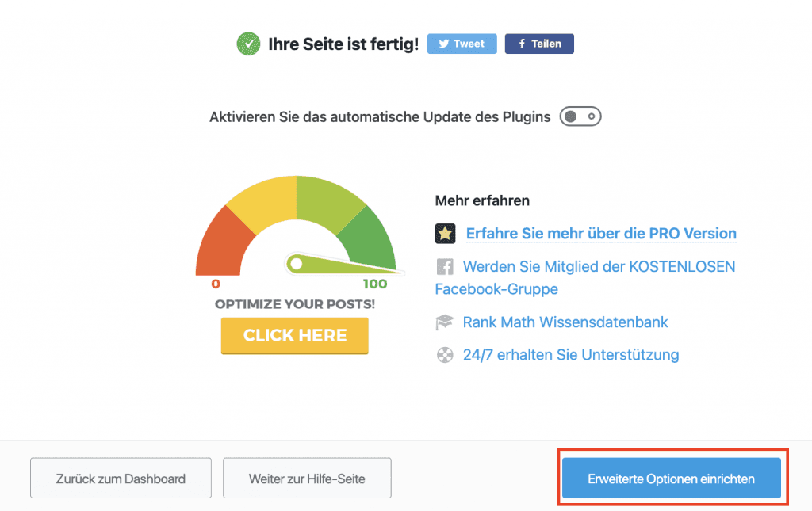Enable automatic plugin update toggle
Screen dimensions: 812x511
[x=580, y=117]
